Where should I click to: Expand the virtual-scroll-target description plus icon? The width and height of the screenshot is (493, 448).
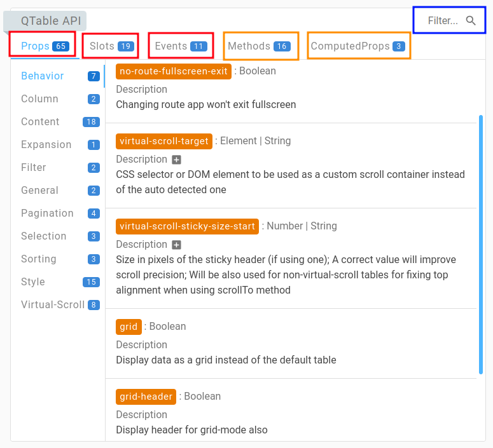(x=177, y=160)
